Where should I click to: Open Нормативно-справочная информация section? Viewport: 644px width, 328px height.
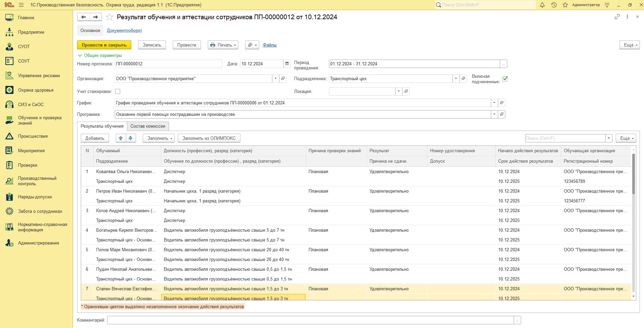pos(42,227)
